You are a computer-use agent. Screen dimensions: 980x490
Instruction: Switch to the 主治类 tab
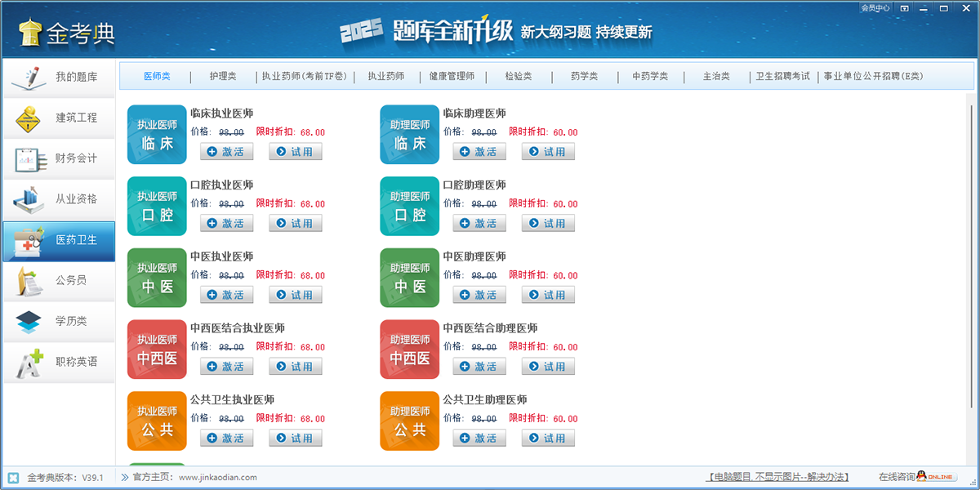716,77
